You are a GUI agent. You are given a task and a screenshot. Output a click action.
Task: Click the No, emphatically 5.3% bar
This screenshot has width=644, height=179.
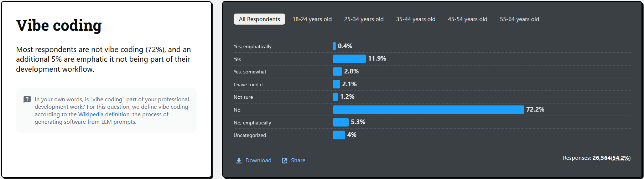pyautogui.click(x=341, y=122)
